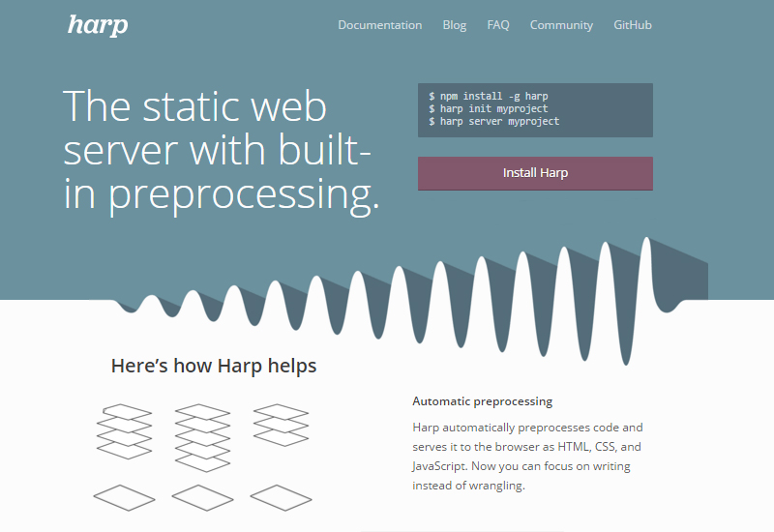Click the headline "The static web server with built-in preprocessing."
The image size is (774, 532).
coord(222,151)
